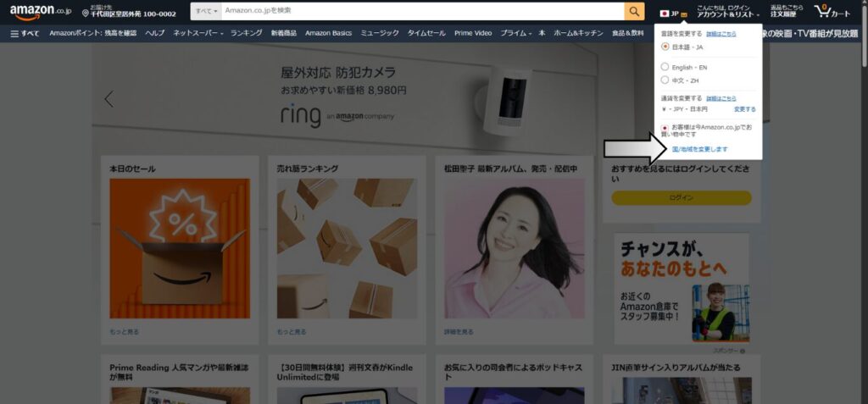
Task: Open the Prime Video nav item
Action: pyautogui.click(x=473, y=33)
